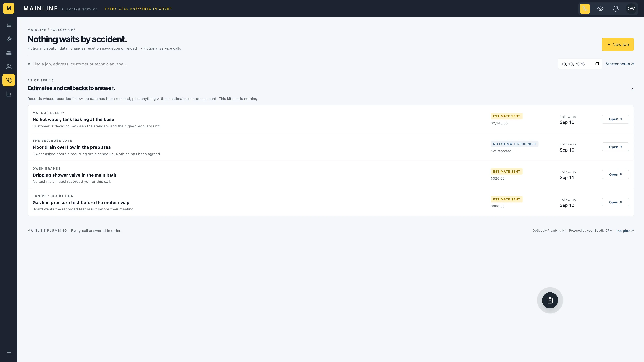Open the Juniper Court HOA follow-up record

pyautogui.click(x=615, y=202)
